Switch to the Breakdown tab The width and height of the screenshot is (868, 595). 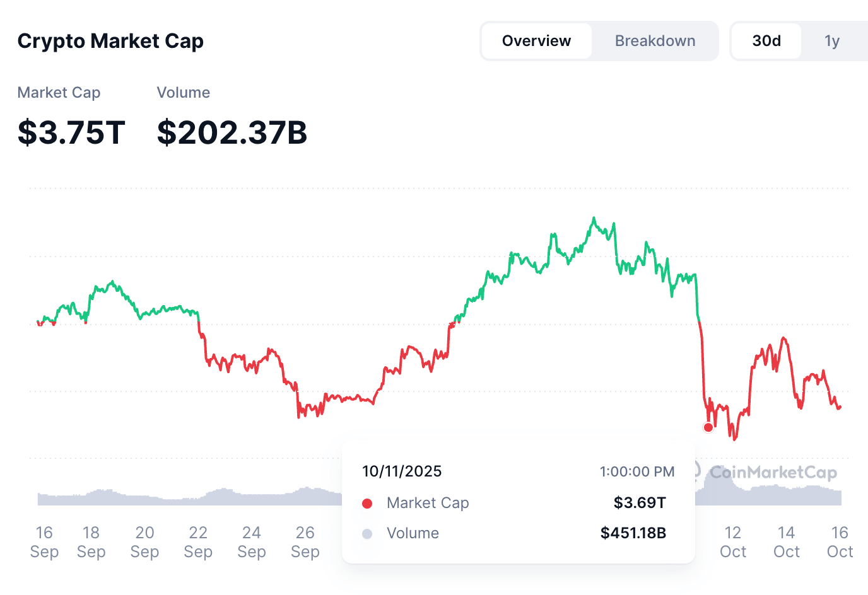[x=655, y=40]
